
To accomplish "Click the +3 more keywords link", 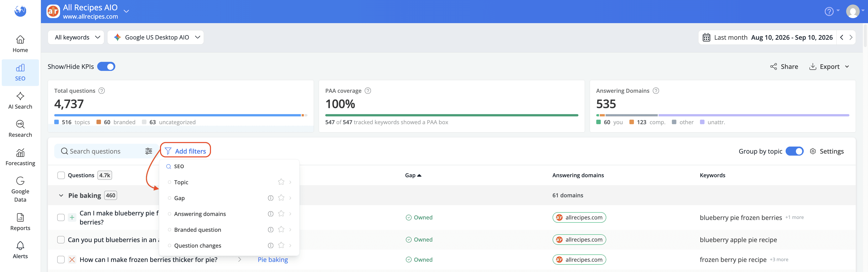I will click(779, 260).
